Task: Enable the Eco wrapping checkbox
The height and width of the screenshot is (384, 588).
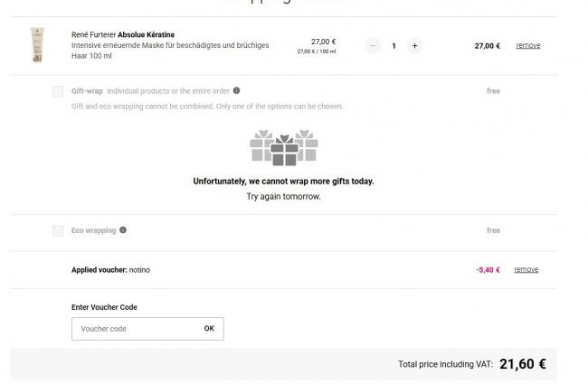Action: click(58, 230)
